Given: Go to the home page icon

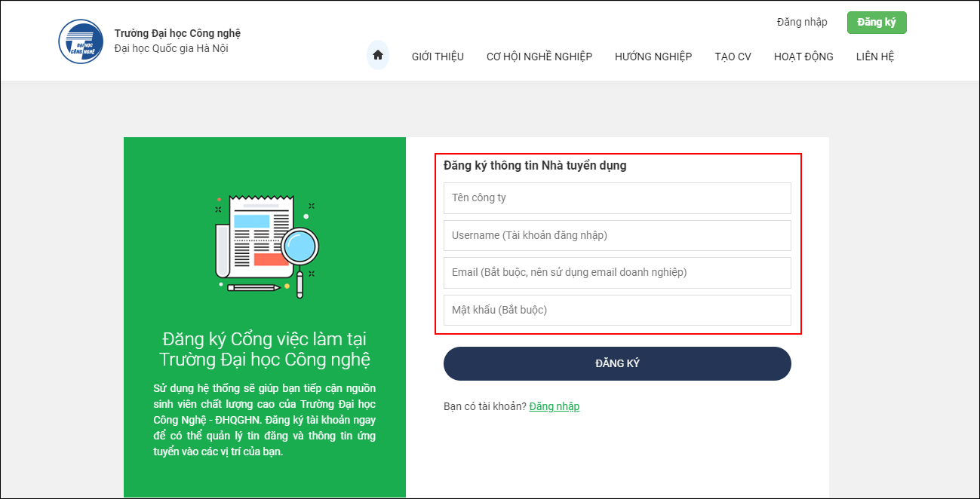Looking at the screenshot, I should (x=378, y=55).
